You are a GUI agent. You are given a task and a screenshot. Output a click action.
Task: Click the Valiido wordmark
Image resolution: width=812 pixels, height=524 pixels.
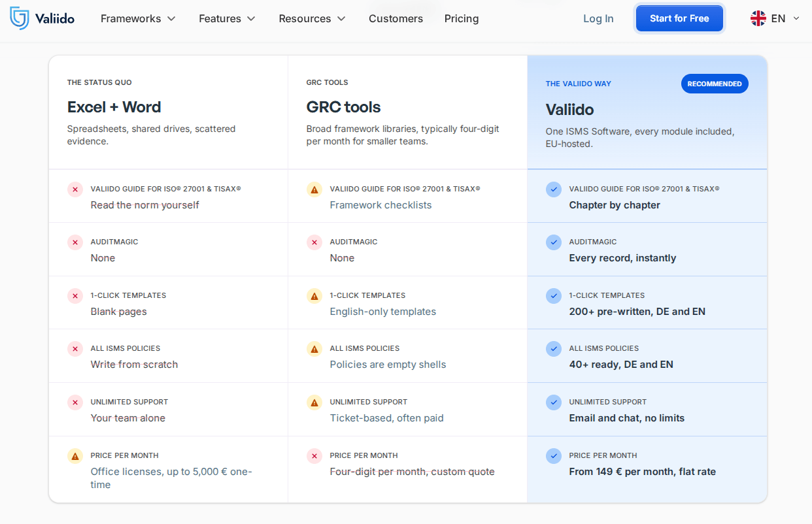coord(56,18)
